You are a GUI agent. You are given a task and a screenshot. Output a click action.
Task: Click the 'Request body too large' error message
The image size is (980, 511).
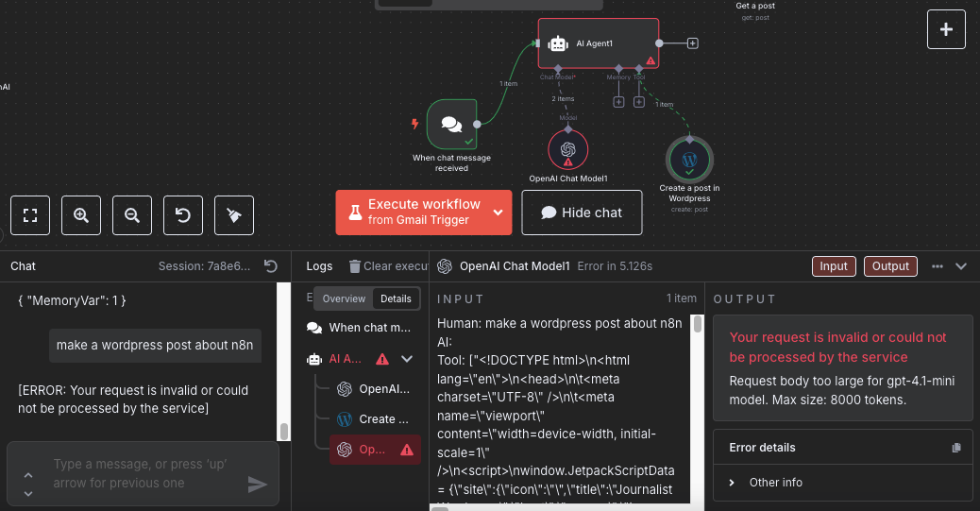coord(842,390)
